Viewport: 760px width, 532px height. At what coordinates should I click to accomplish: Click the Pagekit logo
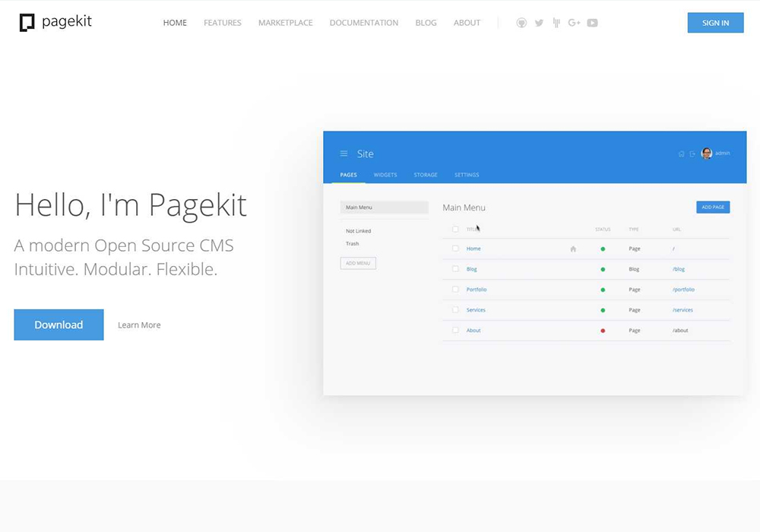tap(55, 22)
